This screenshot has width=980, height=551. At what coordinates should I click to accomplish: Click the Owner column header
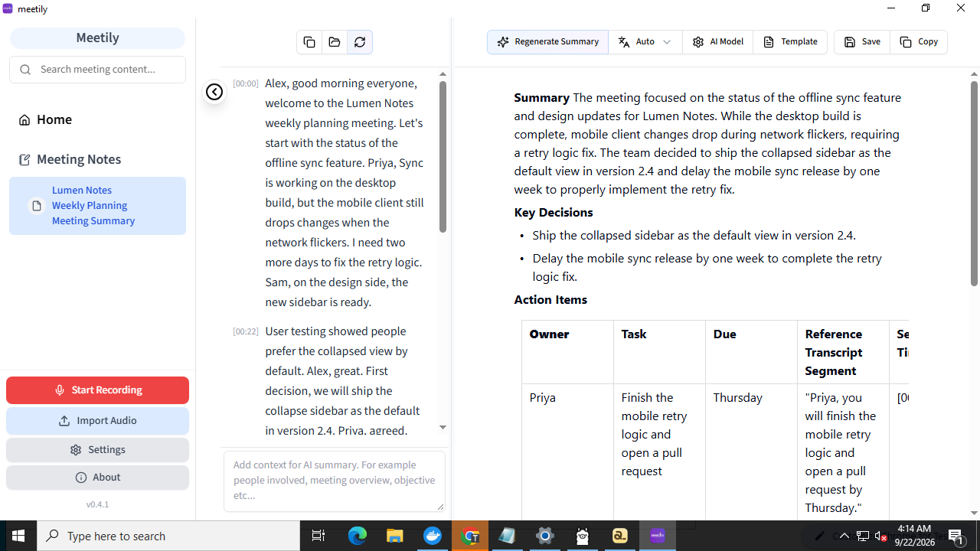(567, 352)
